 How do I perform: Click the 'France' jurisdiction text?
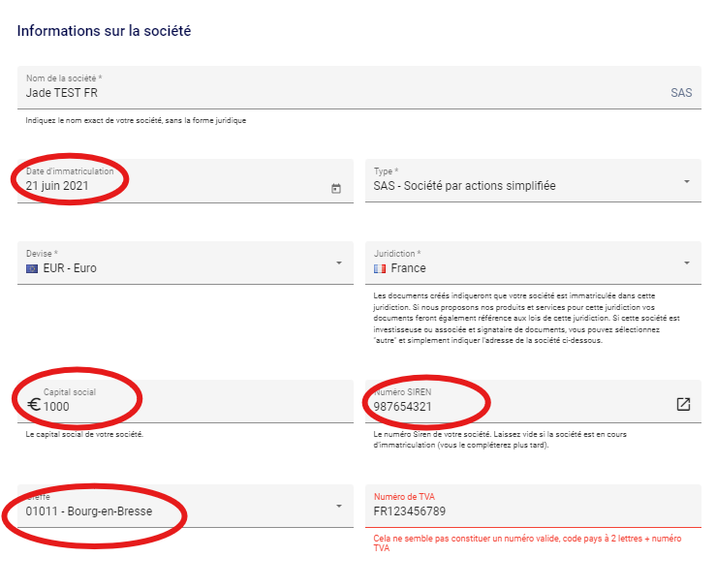point(408,268)
